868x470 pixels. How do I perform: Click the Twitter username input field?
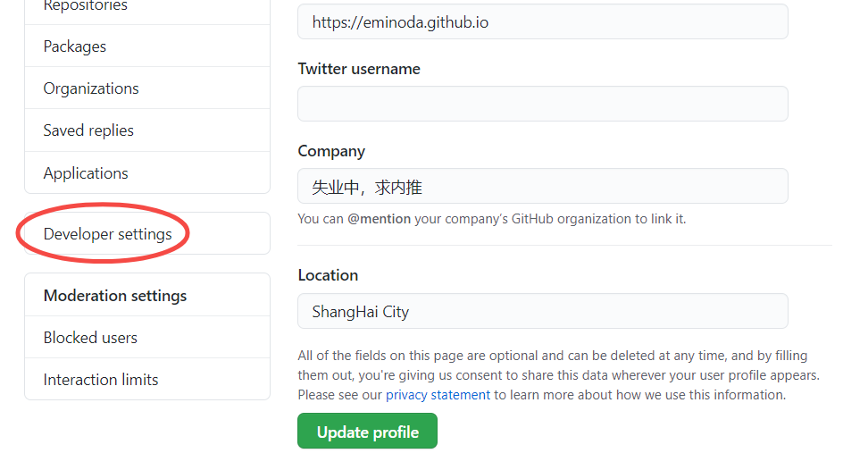pos(543,104)
